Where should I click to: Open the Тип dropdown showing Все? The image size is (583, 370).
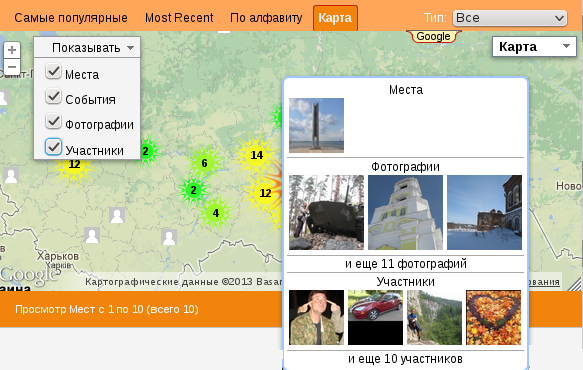tap(510, 18)
